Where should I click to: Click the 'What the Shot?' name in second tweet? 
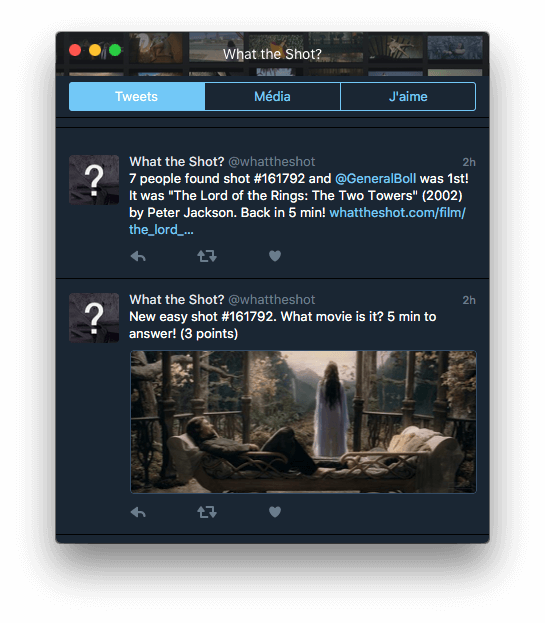pyautogui.click(x=177, y=300)
